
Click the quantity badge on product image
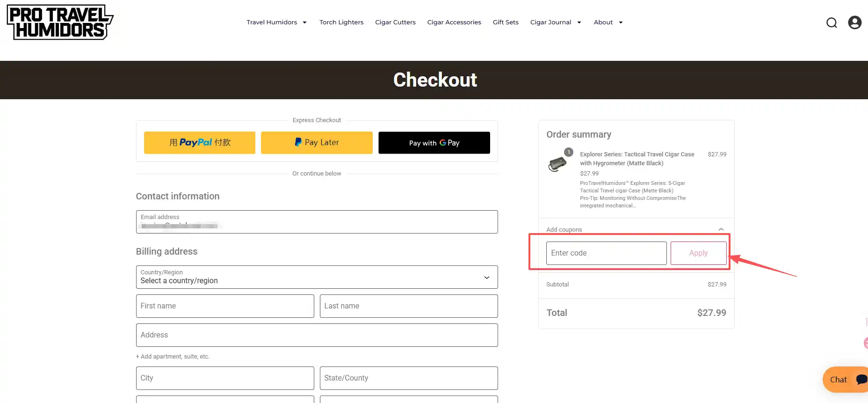568,152
